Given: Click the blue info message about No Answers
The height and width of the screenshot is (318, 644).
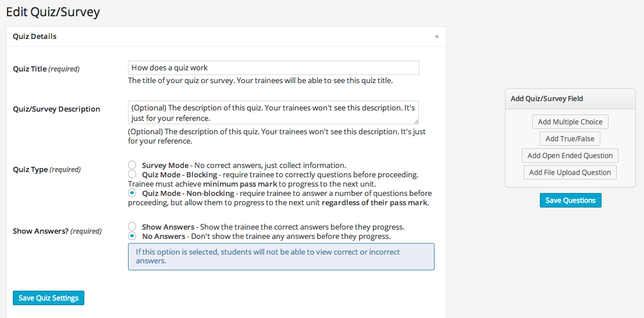Looking at the screenshot, I should click(281, 256).
